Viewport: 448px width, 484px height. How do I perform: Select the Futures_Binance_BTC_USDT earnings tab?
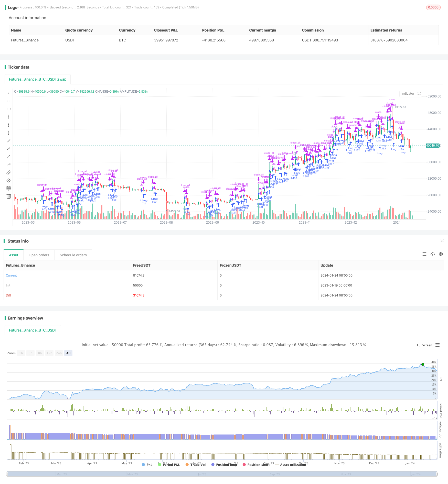click(x=33, y=330)
